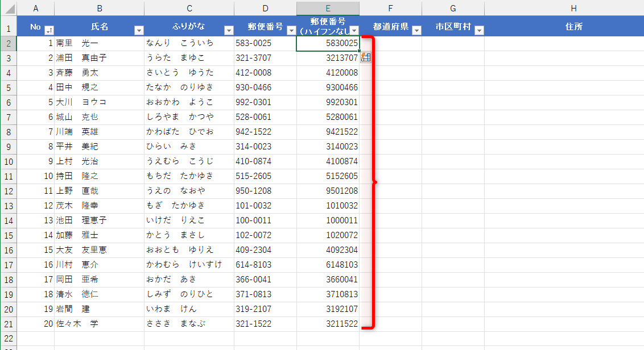This screenshot has height=350, width=644.
Task: Open the ふりがな column filter dropdown
Action: tap(229, 30)
